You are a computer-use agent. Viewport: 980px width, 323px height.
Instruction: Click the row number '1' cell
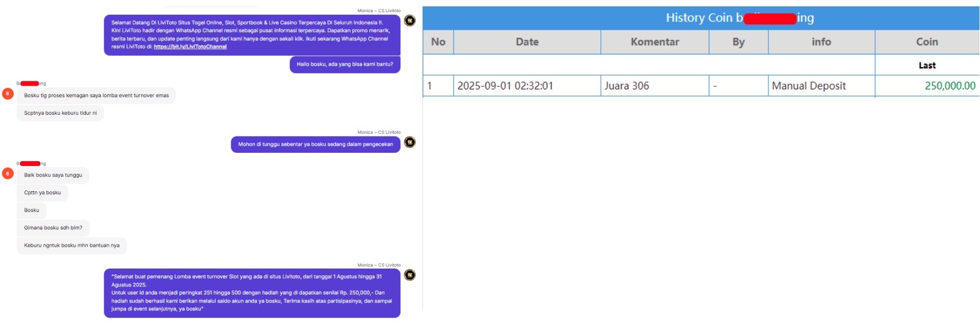coord(438,86)
